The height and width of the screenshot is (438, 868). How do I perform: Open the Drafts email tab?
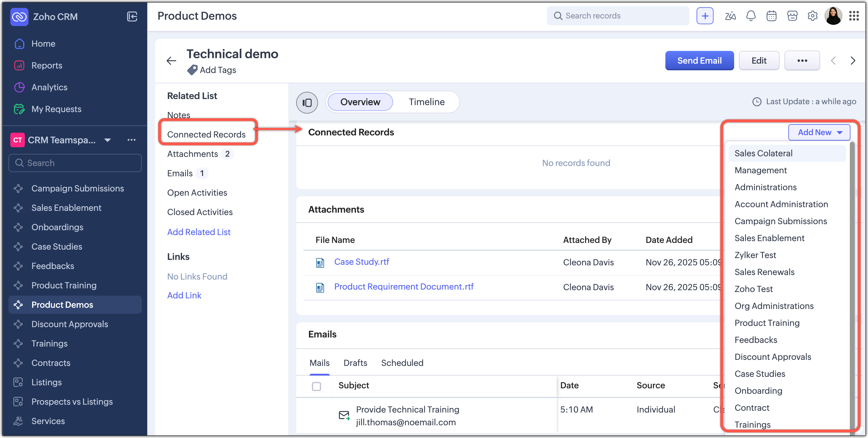click(x=355, y=363)
